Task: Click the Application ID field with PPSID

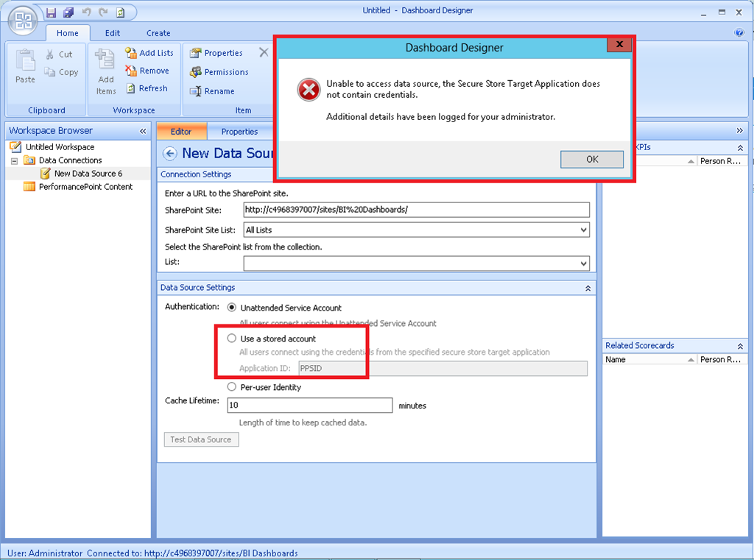Action: [443, 368]
